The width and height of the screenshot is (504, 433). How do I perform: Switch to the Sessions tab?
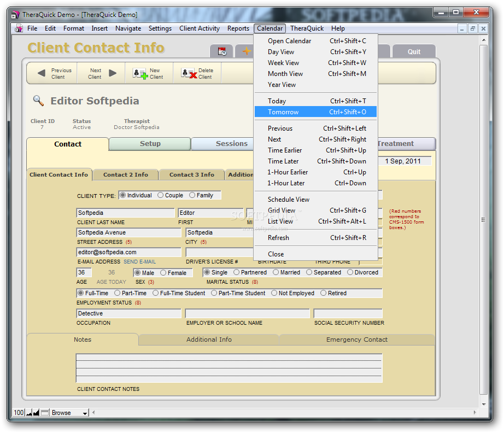[223, 144]
